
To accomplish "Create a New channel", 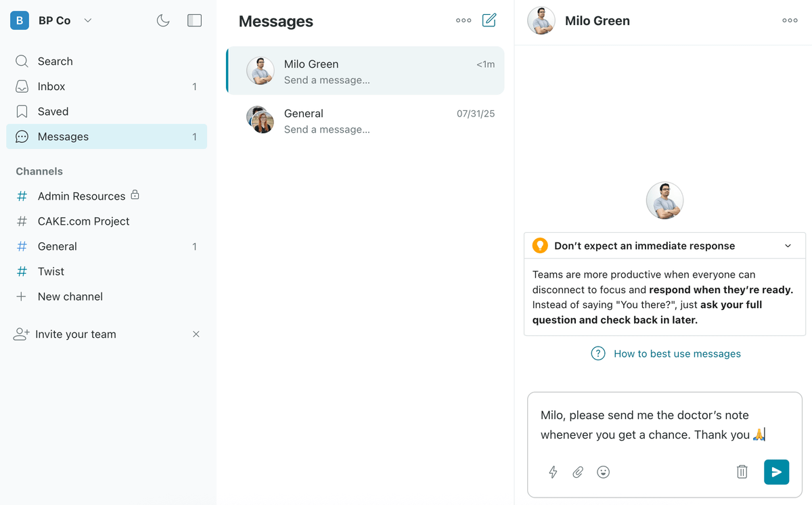I will click(x=70, y=297).
